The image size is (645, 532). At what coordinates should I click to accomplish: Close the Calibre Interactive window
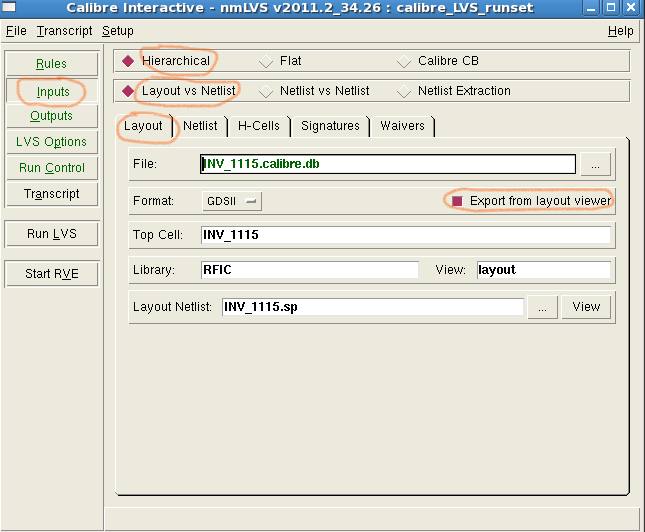631,7
